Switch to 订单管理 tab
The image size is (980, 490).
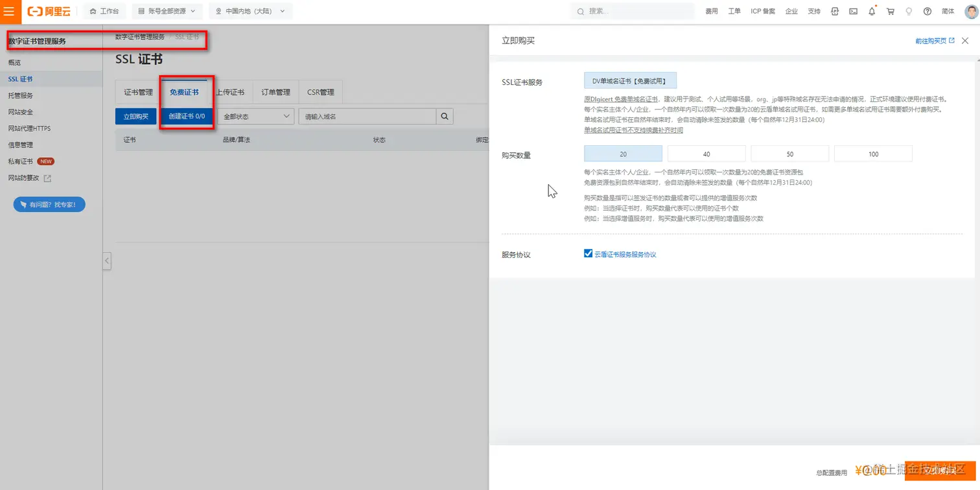click(275, 92)
